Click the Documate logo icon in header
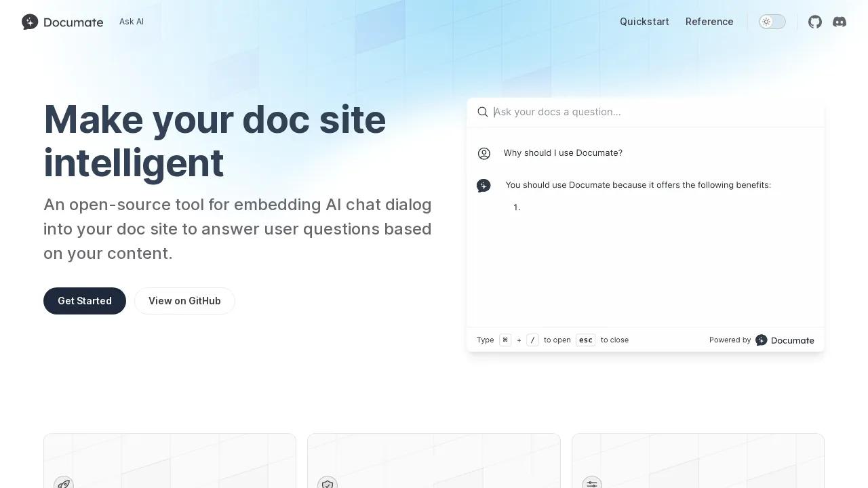Viewport: 868px width, 488px height. click(x=30, y=22)
